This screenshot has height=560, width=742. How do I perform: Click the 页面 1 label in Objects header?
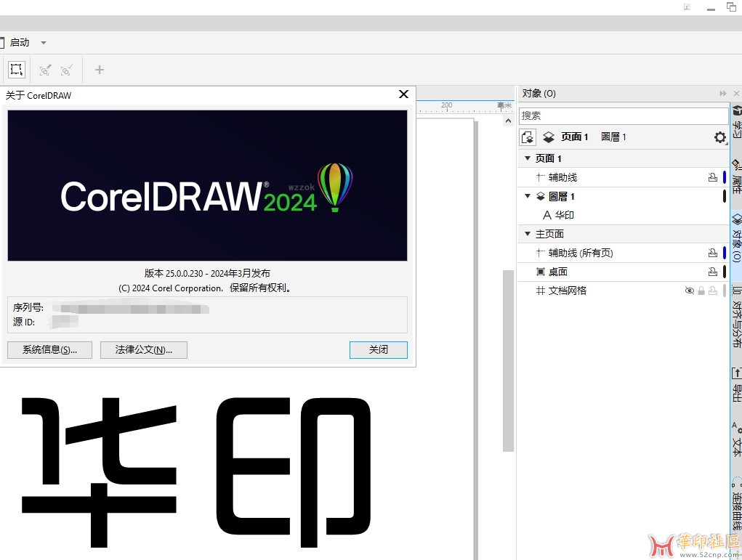(x=574, y=137)
